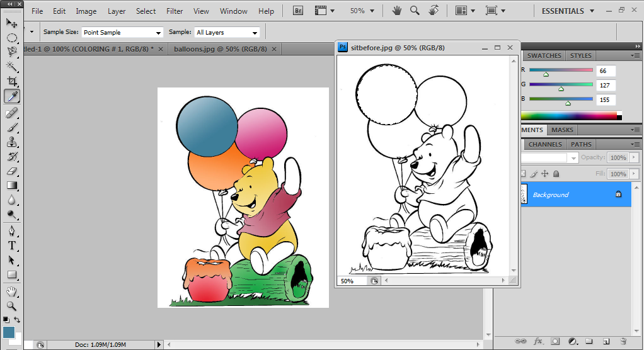
Task: Select the Dodge tool
Action: point(11,215)
